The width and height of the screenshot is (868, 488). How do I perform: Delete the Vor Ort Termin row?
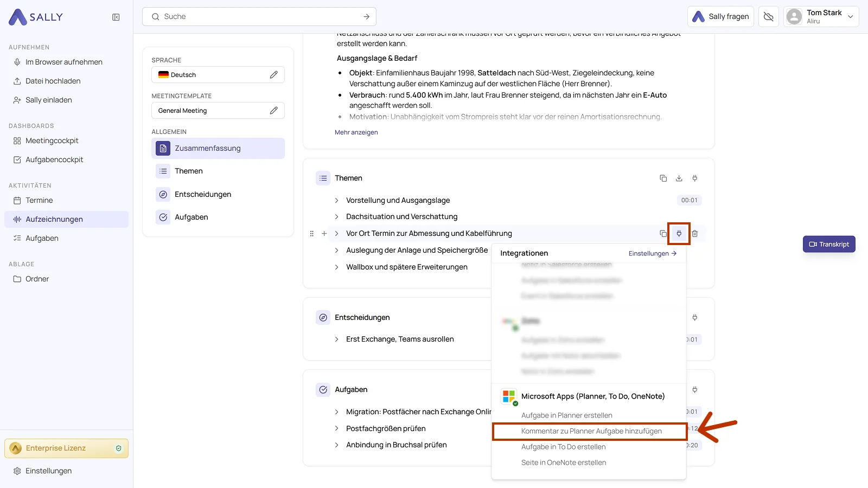coord(695,234)
